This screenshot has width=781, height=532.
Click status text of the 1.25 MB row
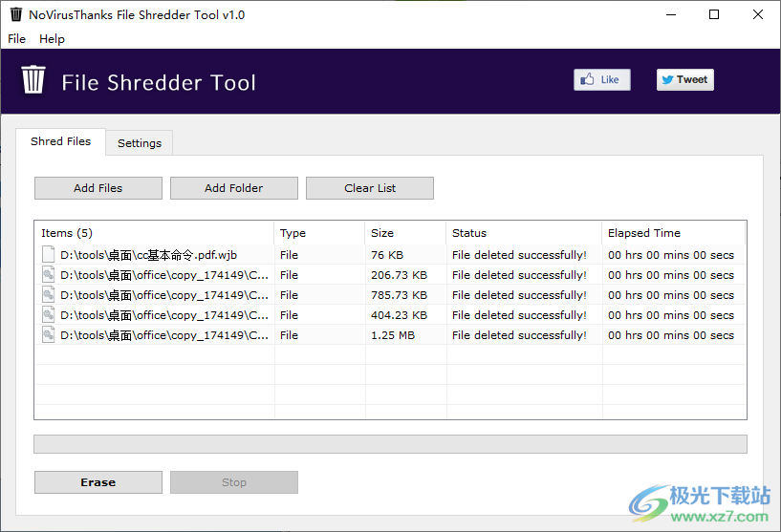point(519,335)
